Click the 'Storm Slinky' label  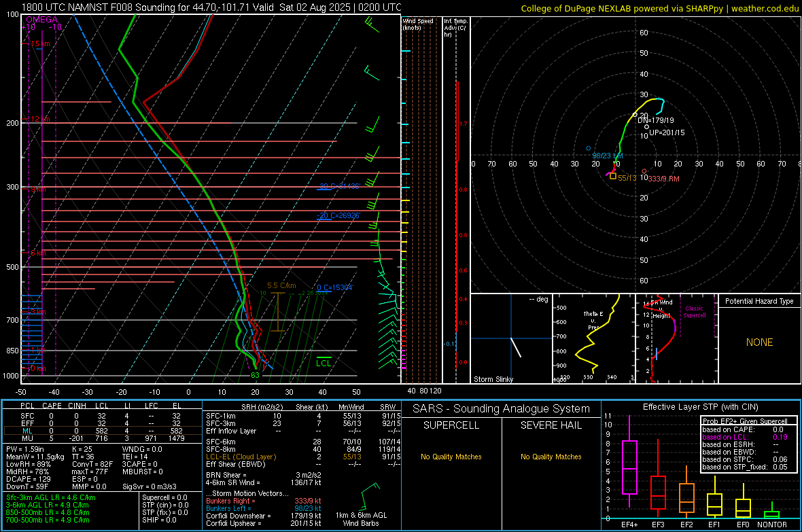(x=493, y=379)
